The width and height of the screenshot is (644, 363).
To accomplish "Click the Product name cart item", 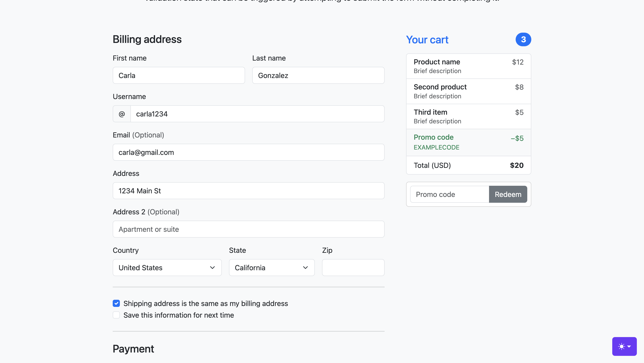I will [468, 66].
